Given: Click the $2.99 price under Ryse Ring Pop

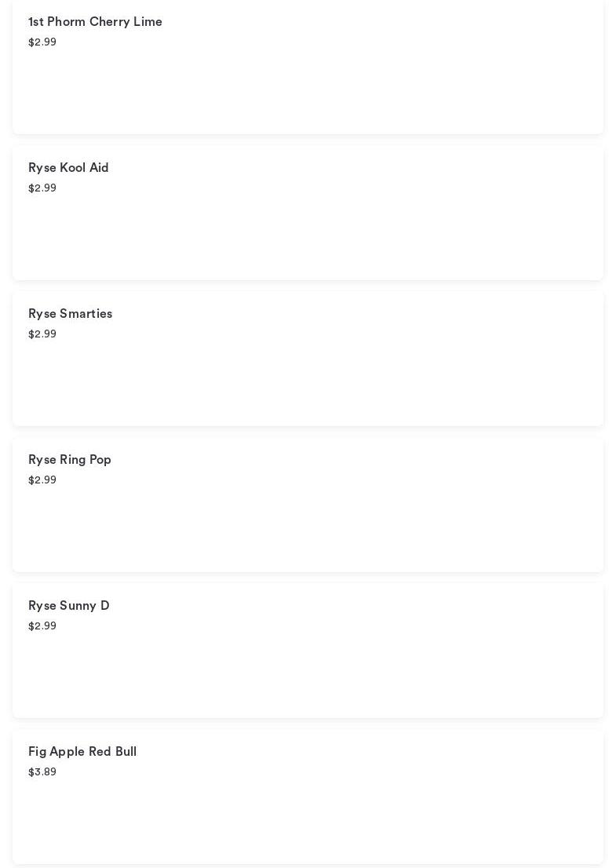Looking at the screenshot, I should click(42, 480).
